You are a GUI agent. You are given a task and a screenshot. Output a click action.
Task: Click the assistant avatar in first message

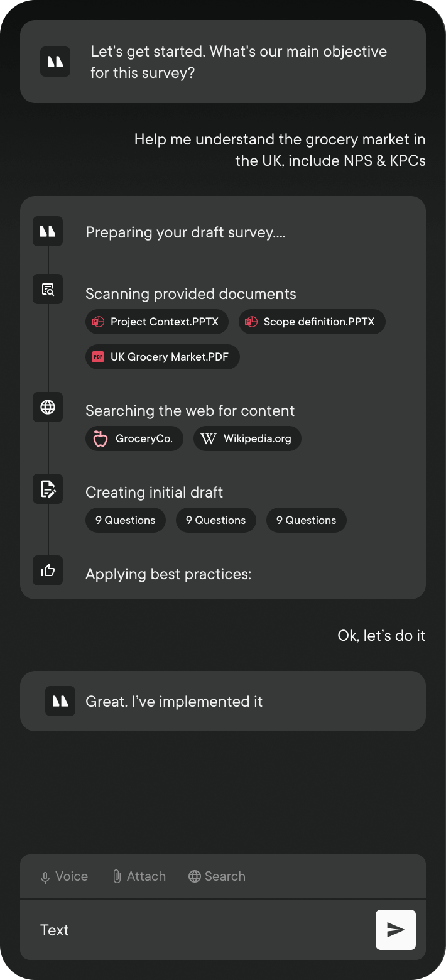[x=55, y=62]
